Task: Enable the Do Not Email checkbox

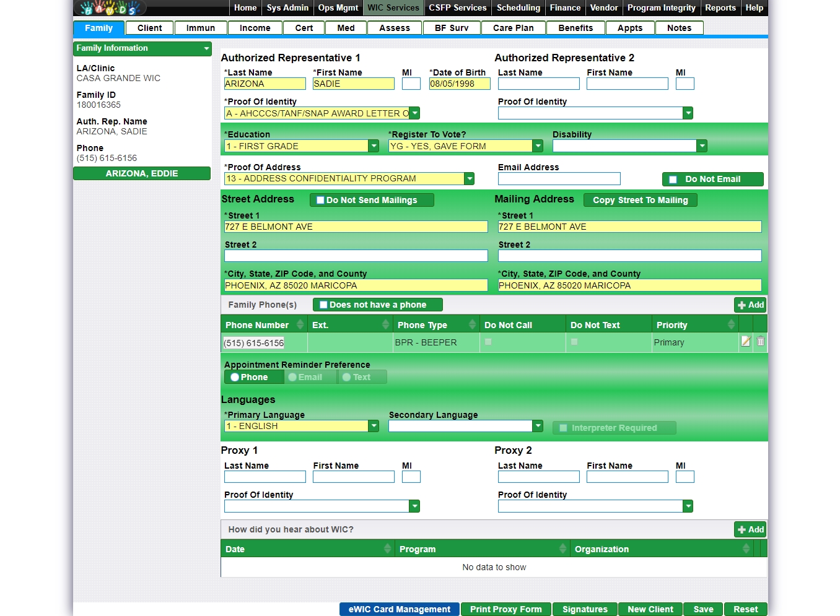Action: [x=673, y=180]
